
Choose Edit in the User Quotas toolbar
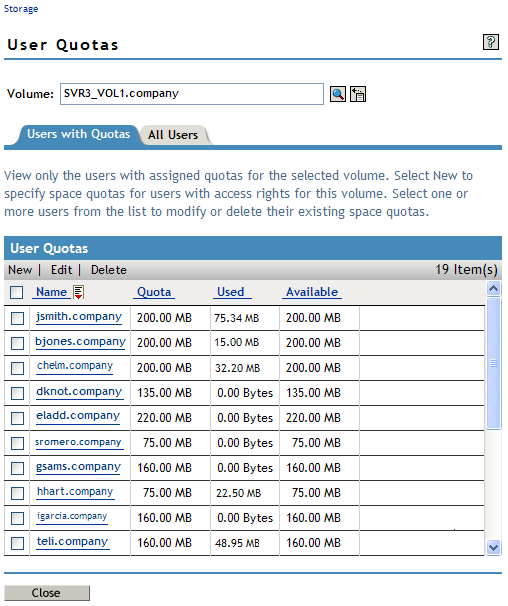coord(61,270)
